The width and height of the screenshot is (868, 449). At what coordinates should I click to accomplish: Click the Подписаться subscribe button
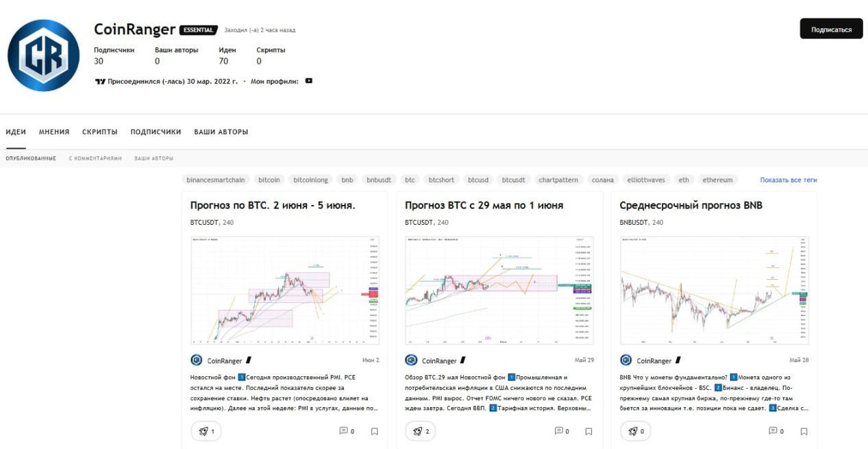831,29
